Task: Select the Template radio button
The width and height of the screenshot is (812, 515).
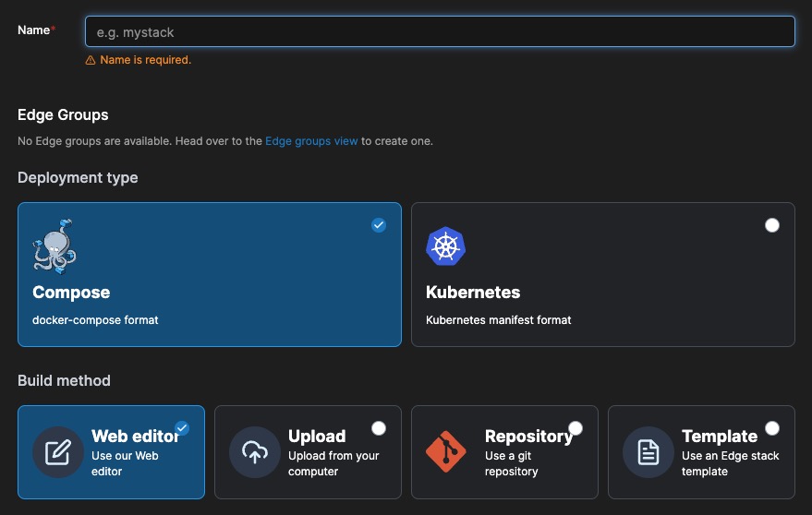Action: [772, 428]
